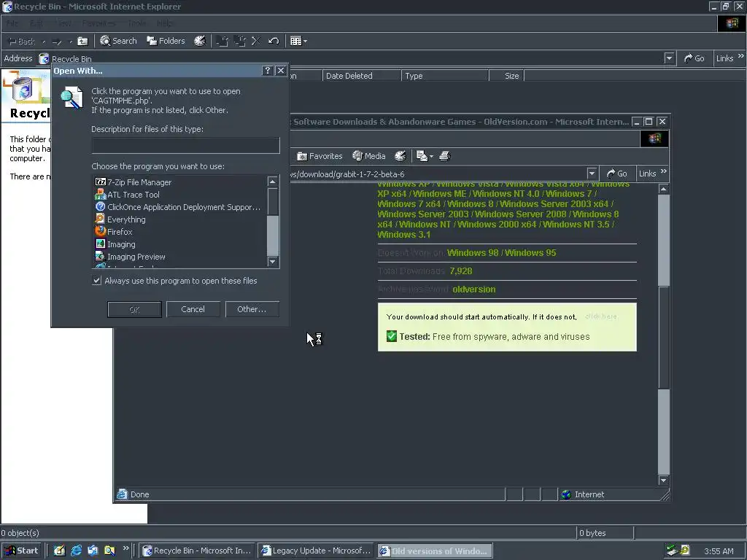Click Go in the OldVersion browser window
This screenshot has height=560, width=747.
pyautogui.click(x=617, y=174)
